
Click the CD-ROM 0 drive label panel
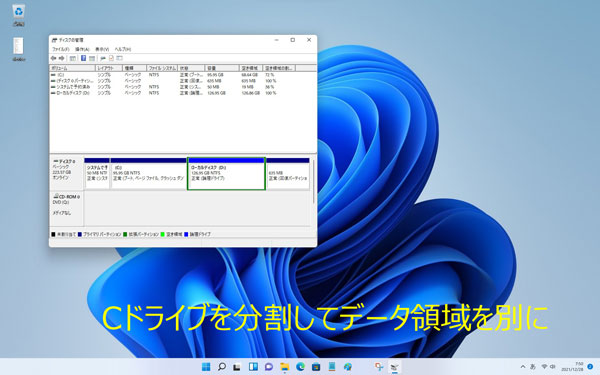point(67,209)
